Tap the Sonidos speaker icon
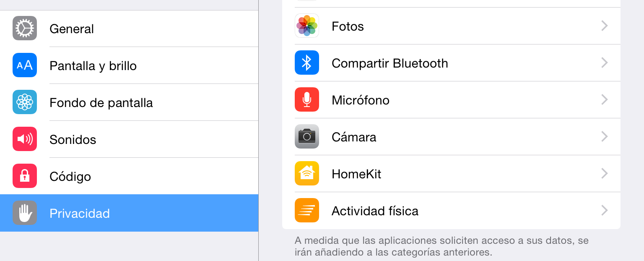This screenshot has width=644, height=261. tap(25, 139)
